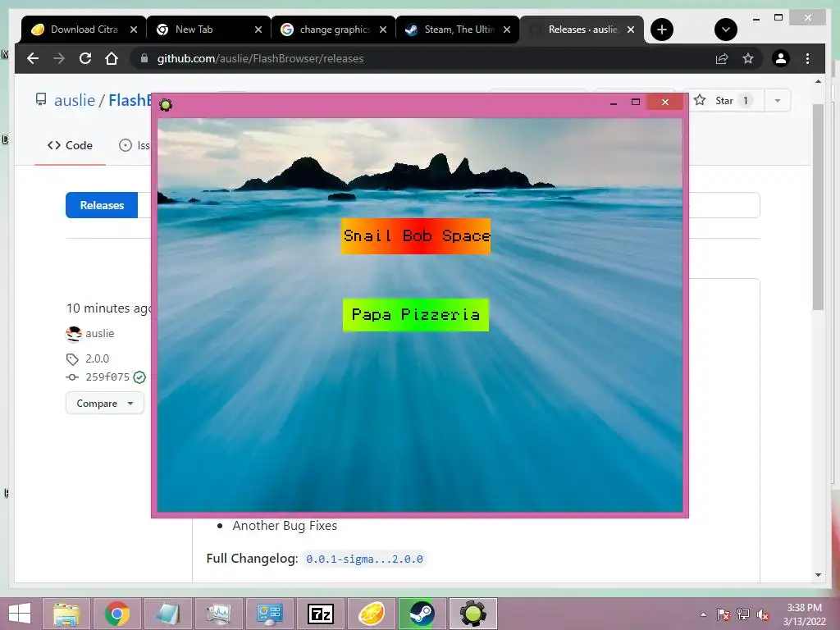840x630 pixels.
Task: Click the scrollbar up arrow
Action: (x=818, y=81)
